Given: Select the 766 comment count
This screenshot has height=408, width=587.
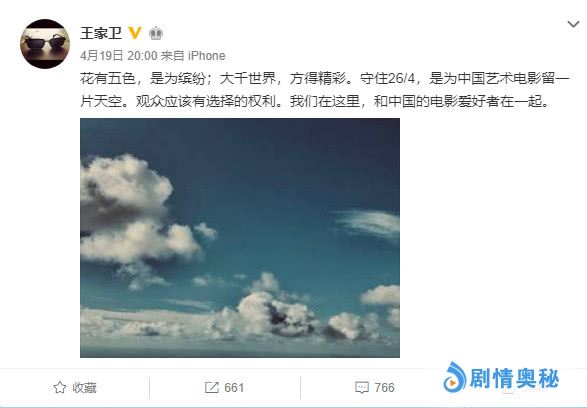Looking at the screenshot, I should pyautogui.click(x=384, y=387).
